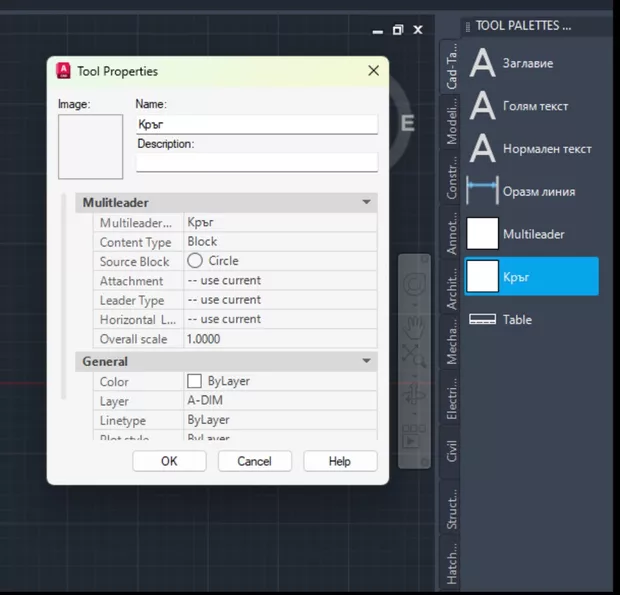The height and width of the screenshot is (595, 620).
Task: Open Help for Tool Properties
Action: coord(340,461)
